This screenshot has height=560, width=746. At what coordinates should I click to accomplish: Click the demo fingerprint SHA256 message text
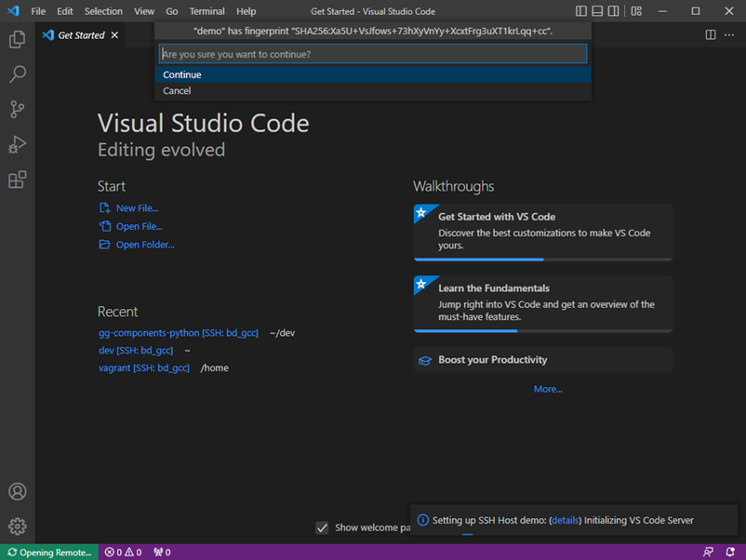click(373, 32)
